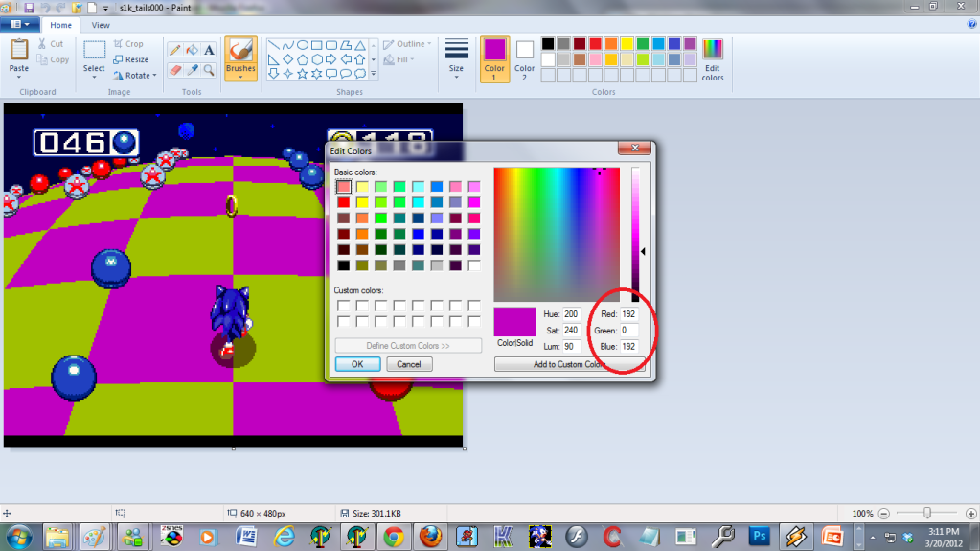This screenshot has width=980, height=551.
Task: Expand the shapes gallery more arrow
Action: (374, 74)
